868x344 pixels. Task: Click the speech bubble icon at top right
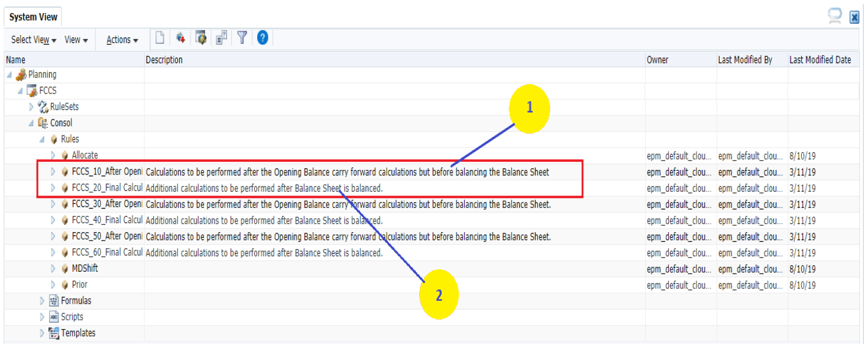(835, 17)
